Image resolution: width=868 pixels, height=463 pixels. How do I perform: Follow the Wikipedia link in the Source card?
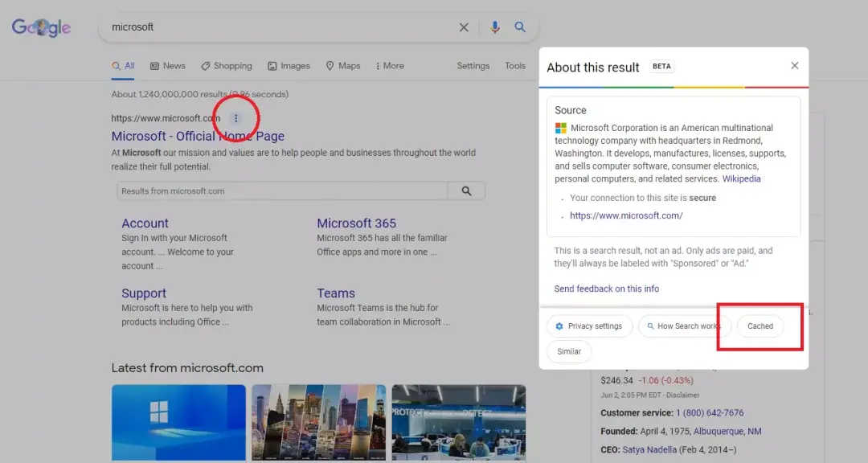click(x=741, y=179)
